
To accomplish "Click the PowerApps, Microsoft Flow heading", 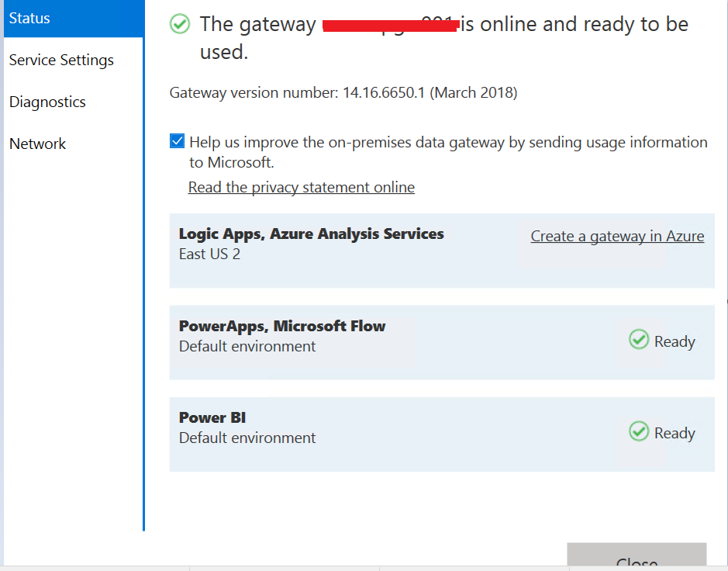I will (x=282, y=326).
